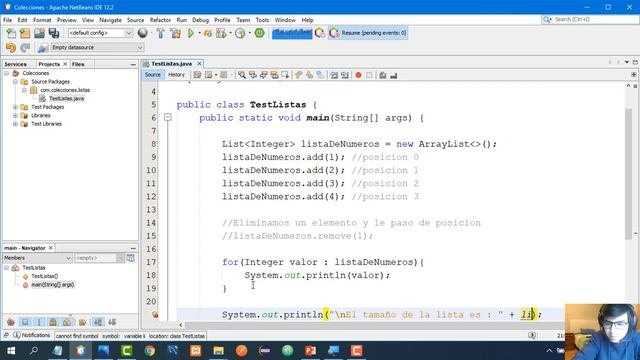Click the Shift Line Right editor icon
Viewport: 640px width, 360px height.
(345, 75)
